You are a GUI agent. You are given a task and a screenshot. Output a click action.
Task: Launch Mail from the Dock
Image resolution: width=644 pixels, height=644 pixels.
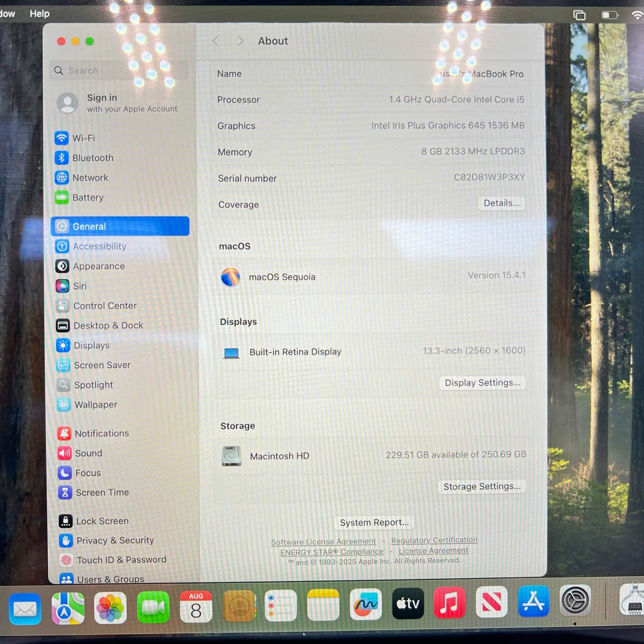click(x=25, y=609)
